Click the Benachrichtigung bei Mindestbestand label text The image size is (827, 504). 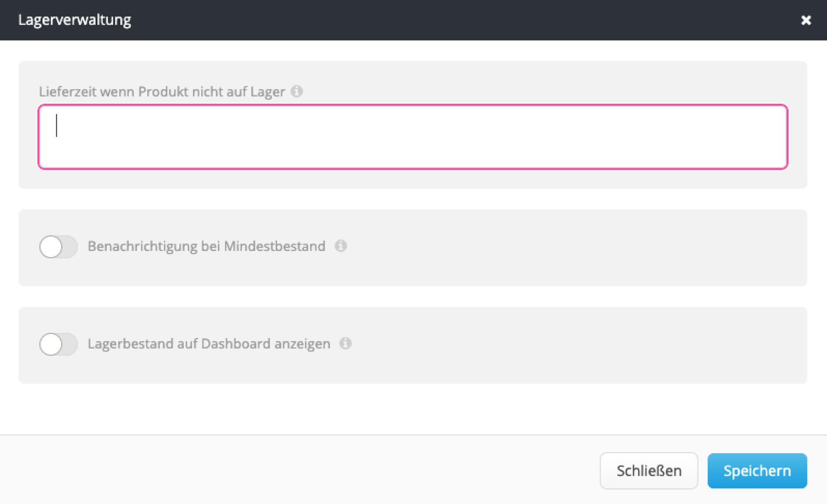[206, 246]
